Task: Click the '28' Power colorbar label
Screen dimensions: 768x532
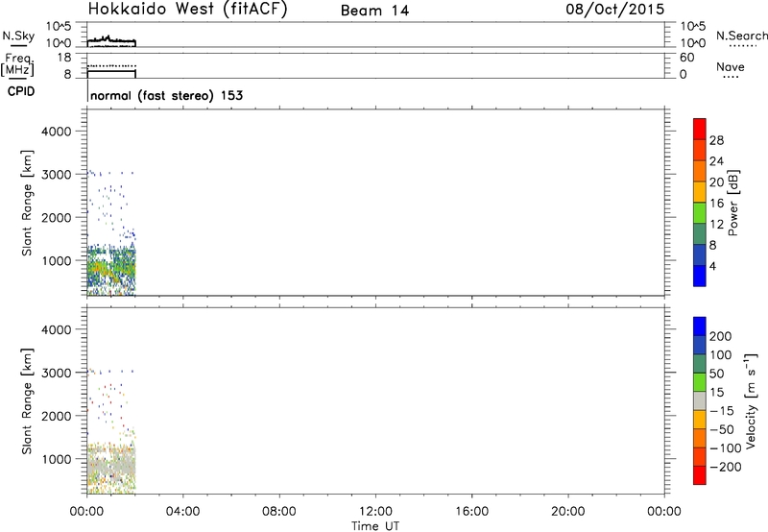Action: coord(716,140)
